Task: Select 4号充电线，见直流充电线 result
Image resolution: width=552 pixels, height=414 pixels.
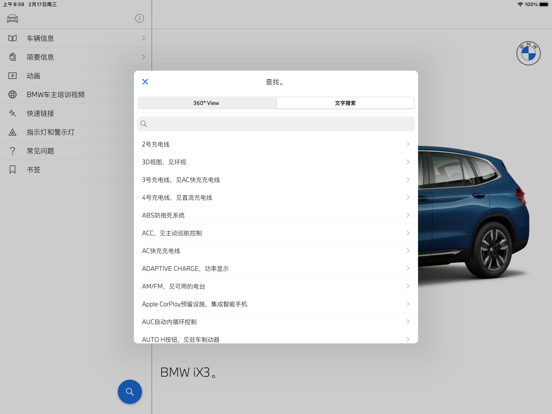Action: point(276,197)
